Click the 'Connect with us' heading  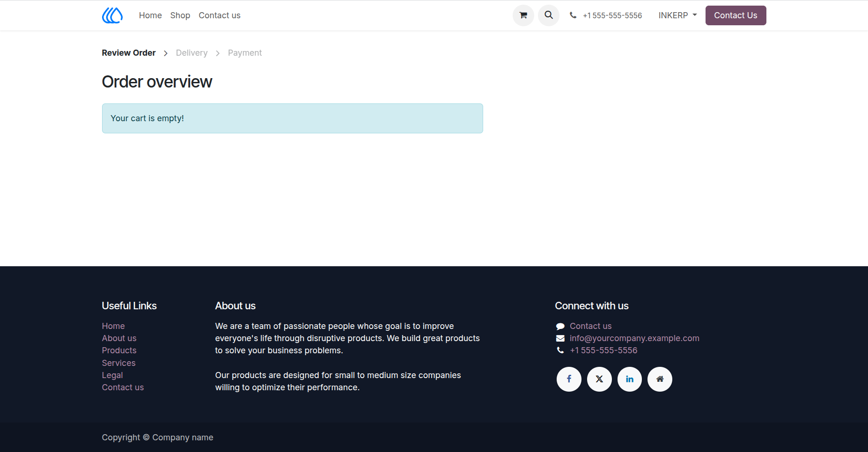pos(592,306)
